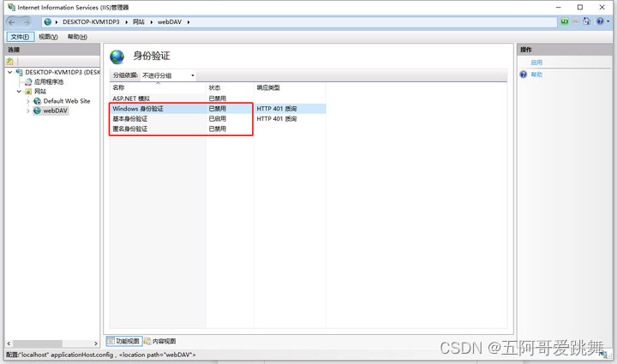617x364 pixels.
Task: Select 网站 node in connections tree
Action: (x=40, y=92)
